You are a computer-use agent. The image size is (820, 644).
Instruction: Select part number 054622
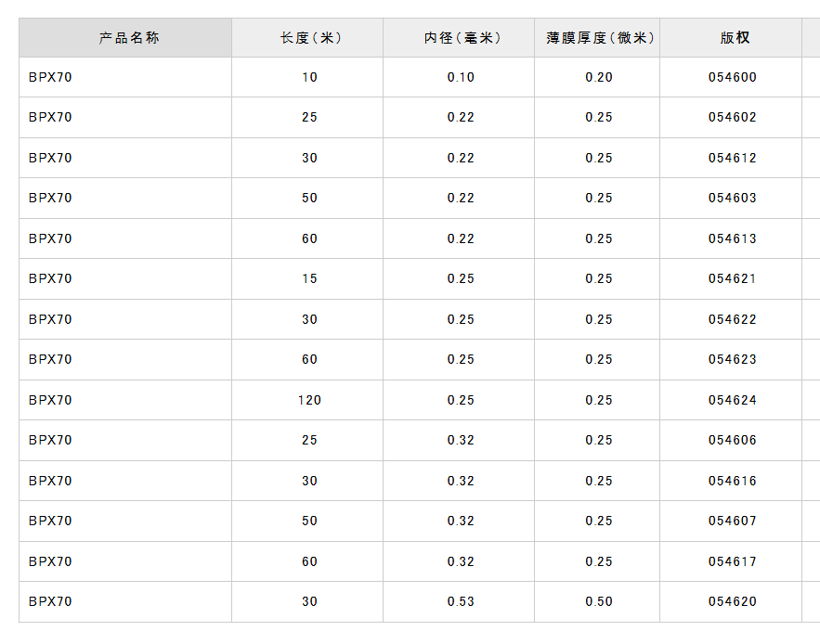(x=733, y=319)
